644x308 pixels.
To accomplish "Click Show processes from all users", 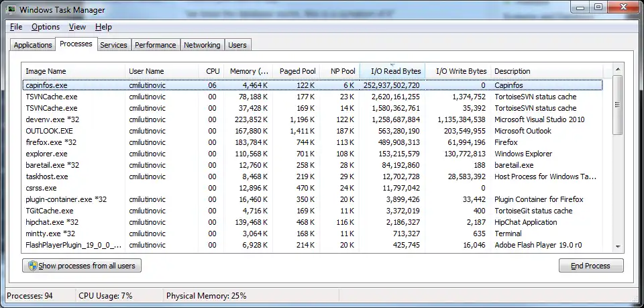I will (82, 266).
